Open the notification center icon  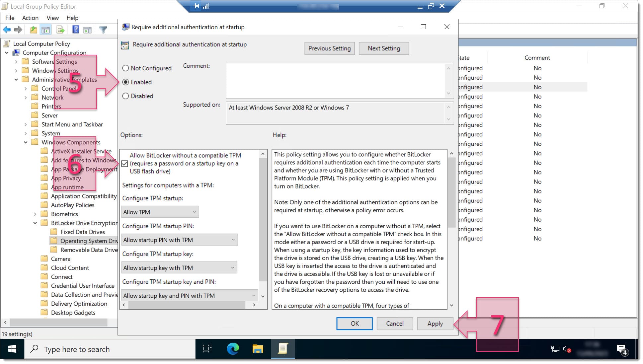(621, 349)
